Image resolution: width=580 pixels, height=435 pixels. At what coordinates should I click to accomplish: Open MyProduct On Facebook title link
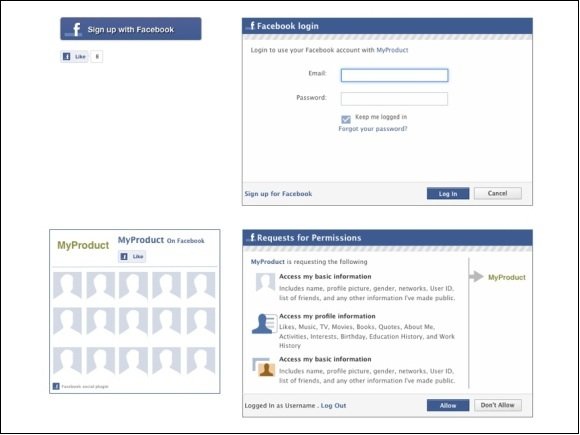tap(161, 240)
